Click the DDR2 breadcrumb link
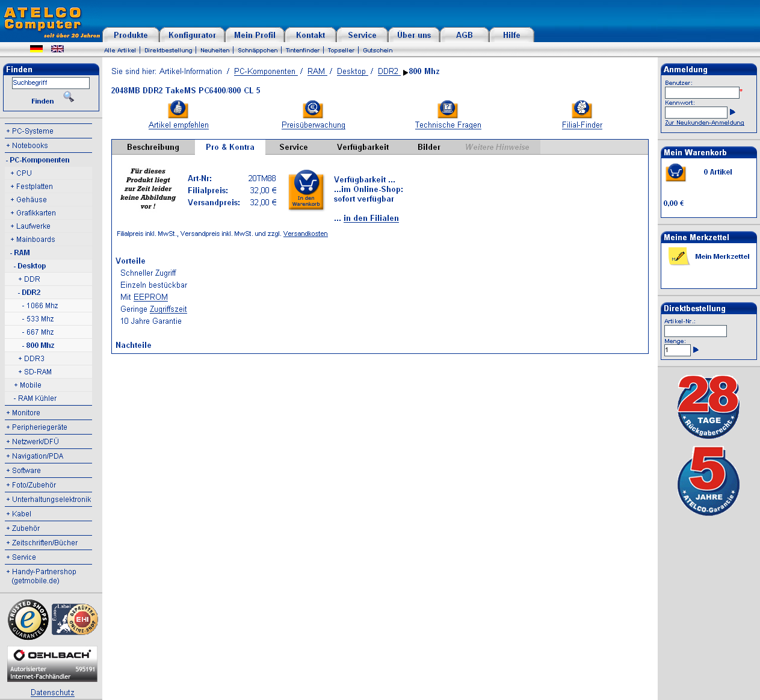Viewport: 760px width, 700px height. (x=388, y=72)
